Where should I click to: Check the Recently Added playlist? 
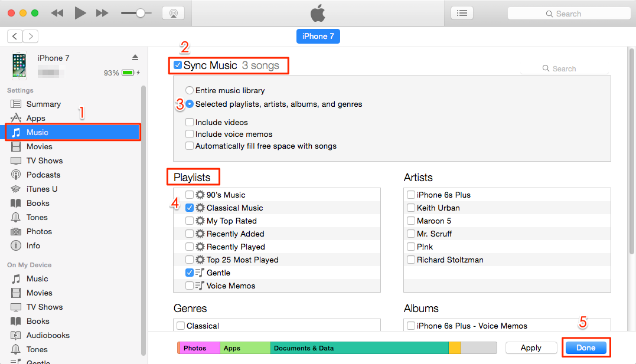click(x=190, y=234)
